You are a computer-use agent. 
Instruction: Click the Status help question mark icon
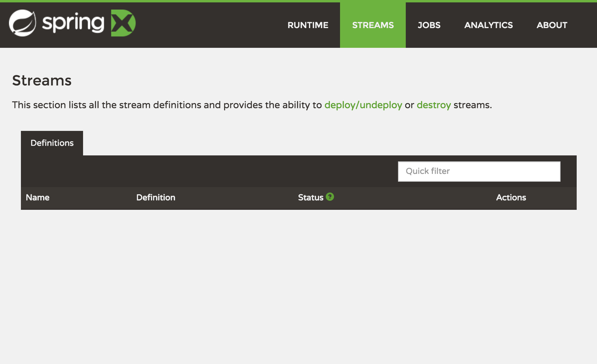point(330,197)
